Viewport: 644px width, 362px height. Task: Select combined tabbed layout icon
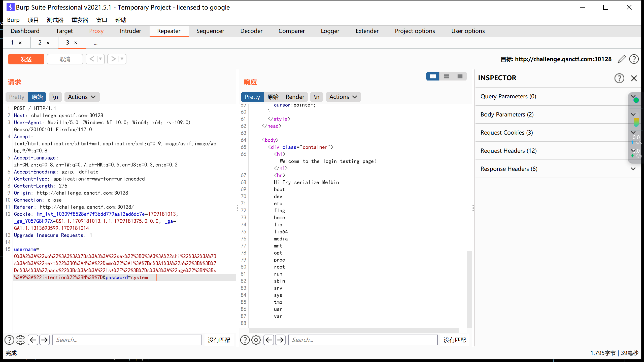pos(460,76)
